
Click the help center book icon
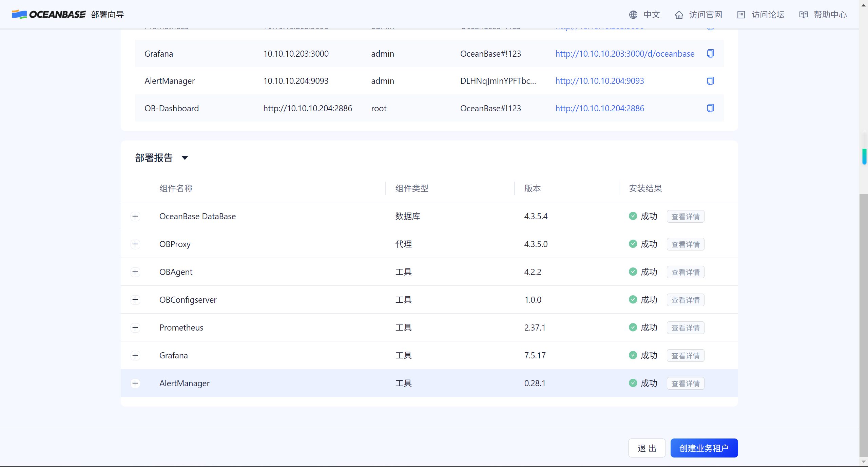point(803,15)
